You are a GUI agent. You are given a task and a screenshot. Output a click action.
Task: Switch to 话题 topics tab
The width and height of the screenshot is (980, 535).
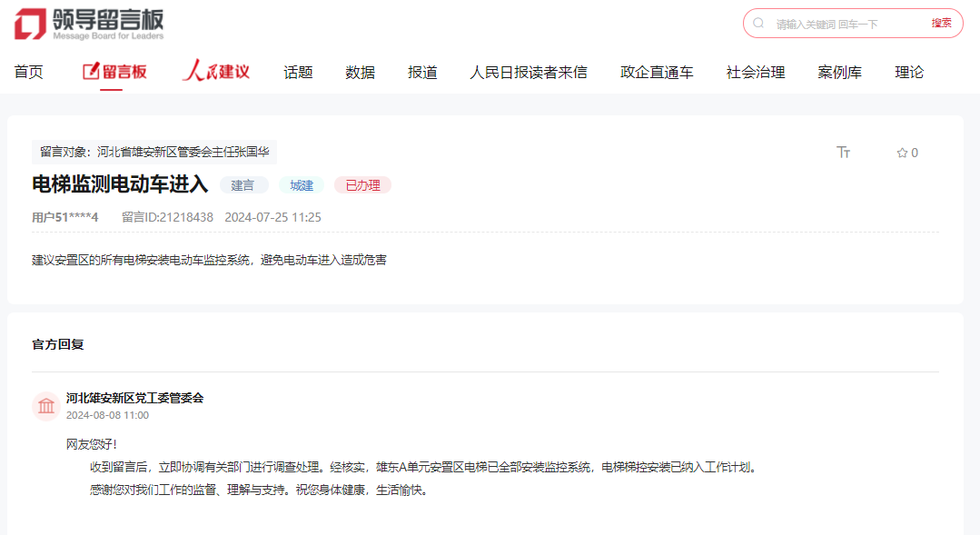pyautogui.click(x=298, y=73)
